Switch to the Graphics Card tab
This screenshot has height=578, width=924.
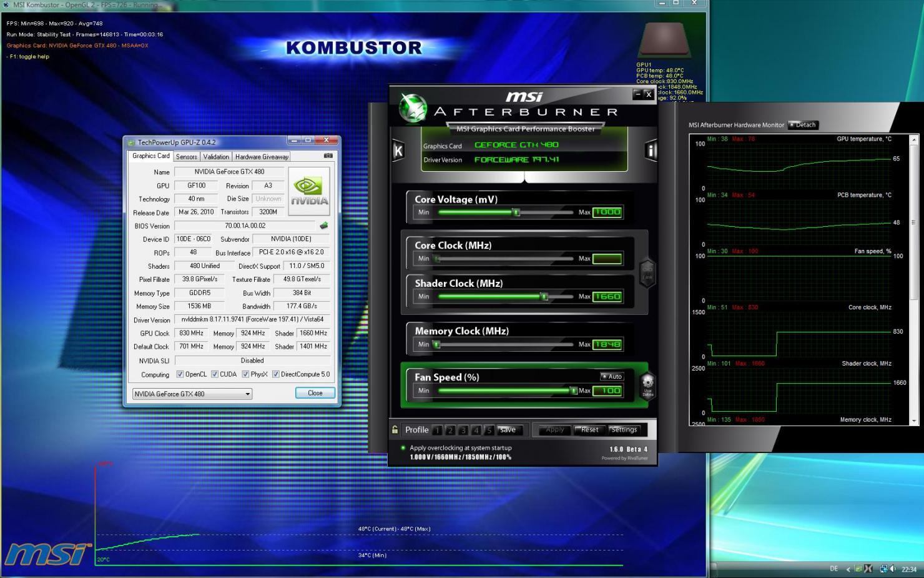(x=150, y=156)
